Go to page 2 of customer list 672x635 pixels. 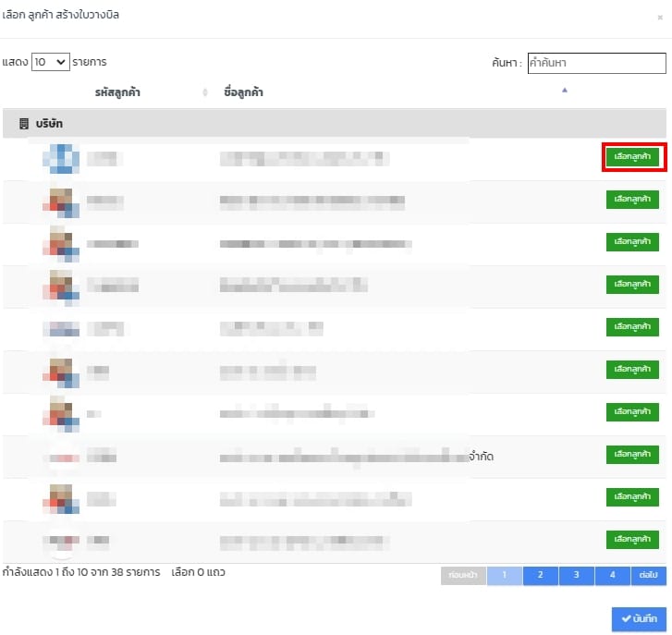pos(540,575)
